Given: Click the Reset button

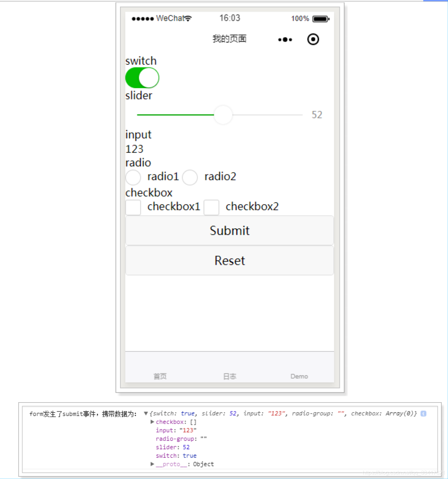Looking at the screenshot, I should (x=230, y=261).
